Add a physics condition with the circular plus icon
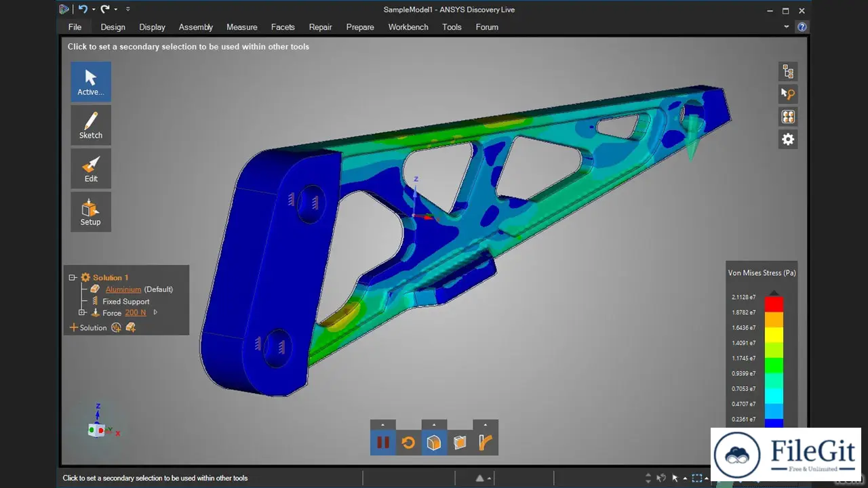 116,327
